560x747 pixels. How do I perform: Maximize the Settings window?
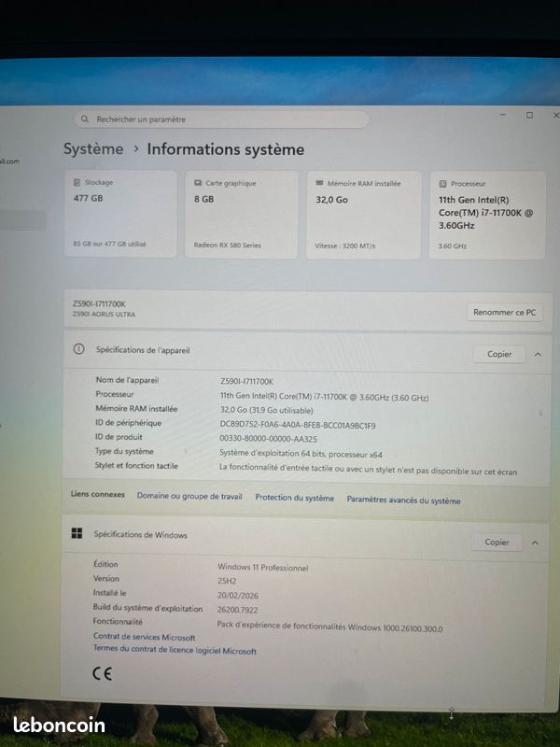[529, 115]
